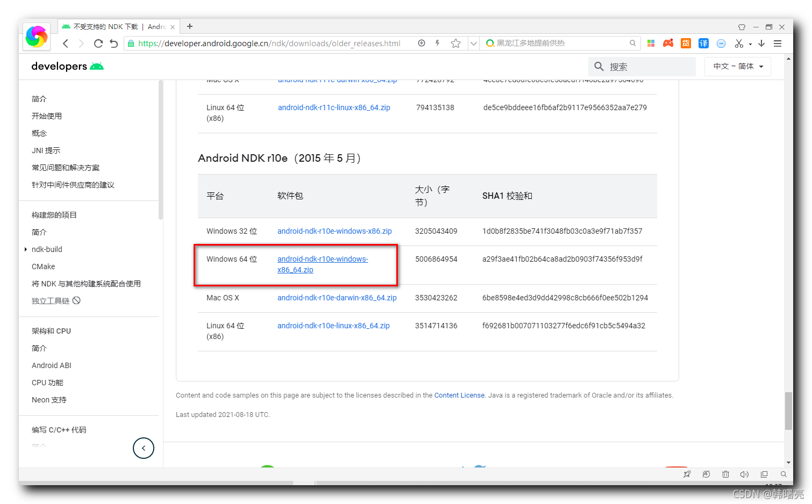Open JNI 提示 in sidebar
This screenshot has height=504, width=812.
tap(46, 150)
